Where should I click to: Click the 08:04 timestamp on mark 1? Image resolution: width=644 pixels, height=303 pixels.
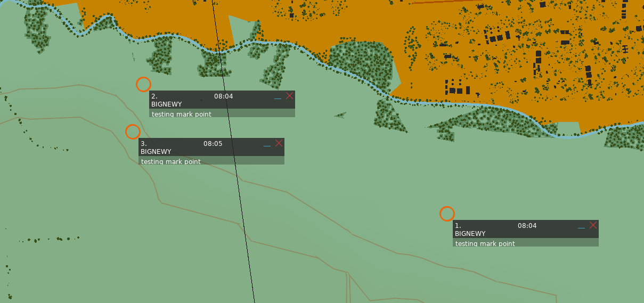coord(527,226)
